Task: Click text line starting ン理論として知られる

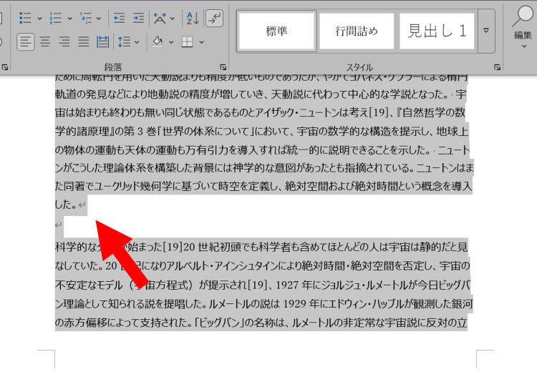Action: [263, 304]
